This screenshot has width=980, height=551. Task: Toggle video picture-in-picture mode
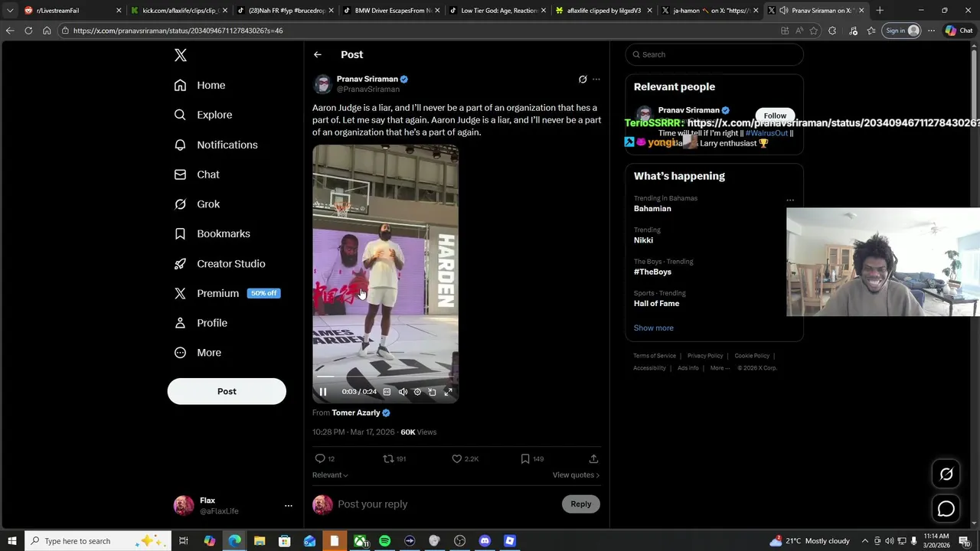click(433, 392)
